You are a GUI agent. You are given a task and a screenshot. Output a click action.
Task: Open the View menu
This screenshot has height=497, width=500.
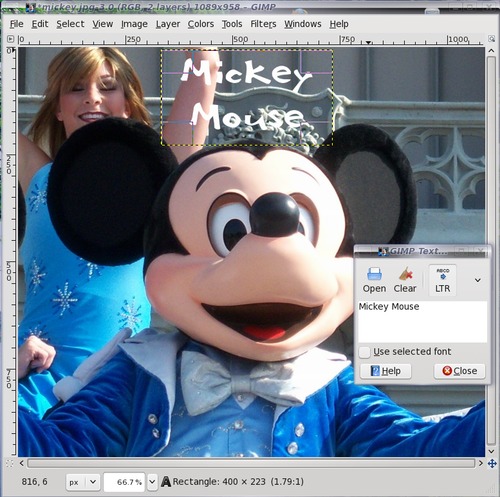[103, 24]
